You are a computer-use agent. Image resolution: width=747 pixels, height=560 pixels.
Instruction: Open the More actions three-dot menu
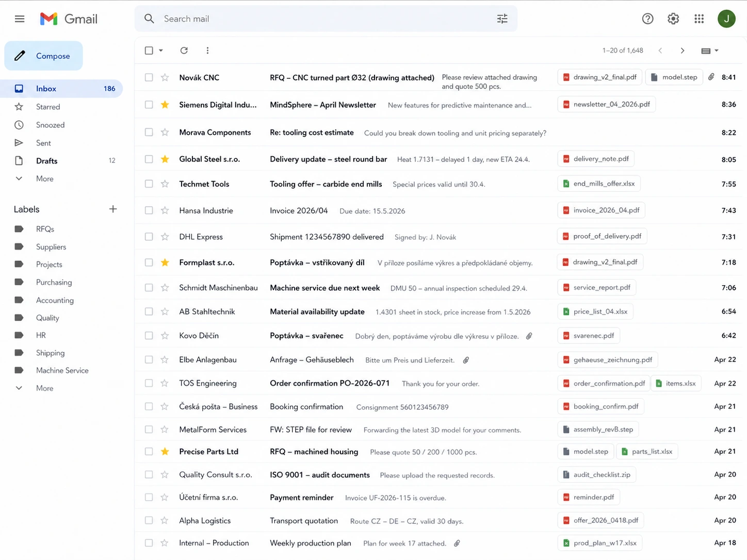pos(207,51)
